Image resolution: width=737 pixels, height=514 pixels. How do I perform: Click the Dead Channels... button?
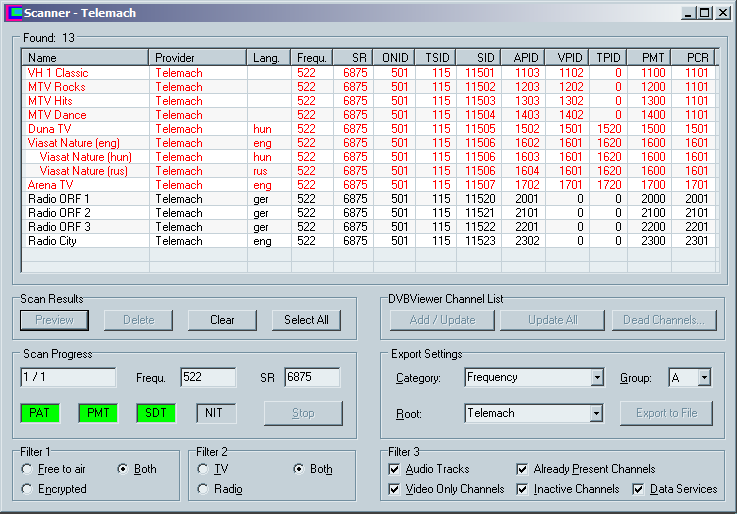[664, 320]
